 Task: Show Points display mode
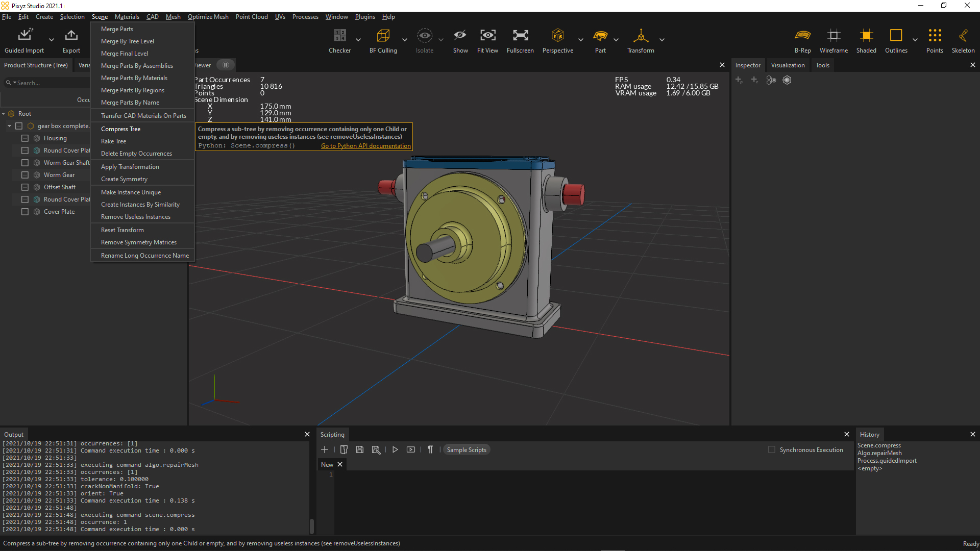(x=935, y=40)
